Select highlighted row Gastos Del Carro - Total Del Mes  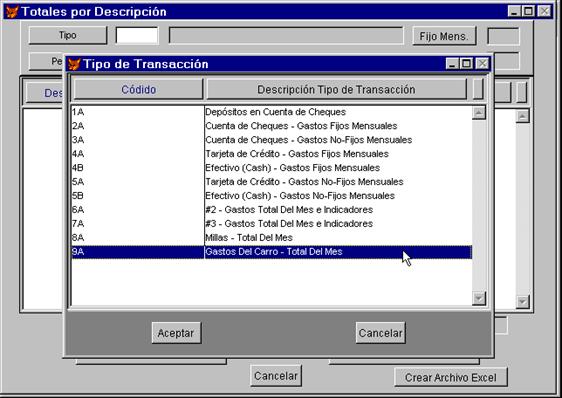pos(271,252)
